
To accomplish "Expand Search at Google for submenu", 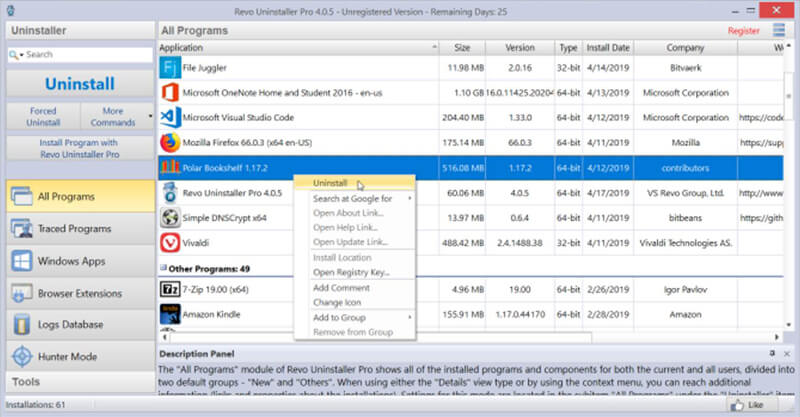I will coord(409,198).
